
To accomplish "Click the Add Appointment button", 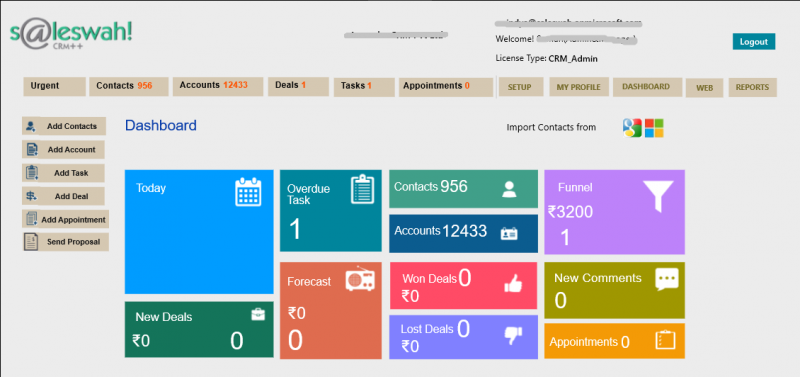I will click(66, 219).
